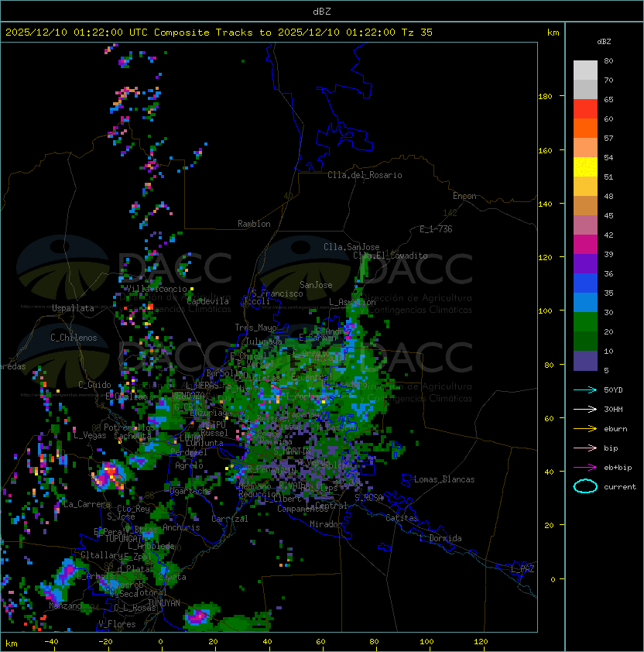This screenshot has height=652, width=644.
Task: Click the 'Villavicencio' map label
Action: coord(156,289)
